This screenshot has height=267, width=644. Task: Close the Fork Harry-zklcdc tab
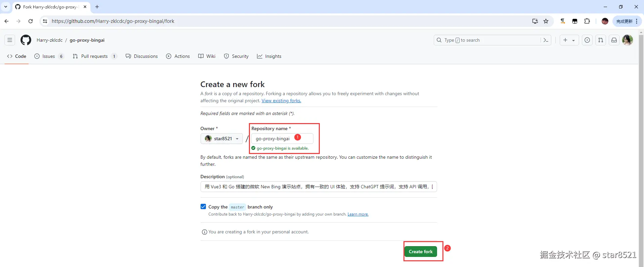pyautogui.click(x=85, y=7)
